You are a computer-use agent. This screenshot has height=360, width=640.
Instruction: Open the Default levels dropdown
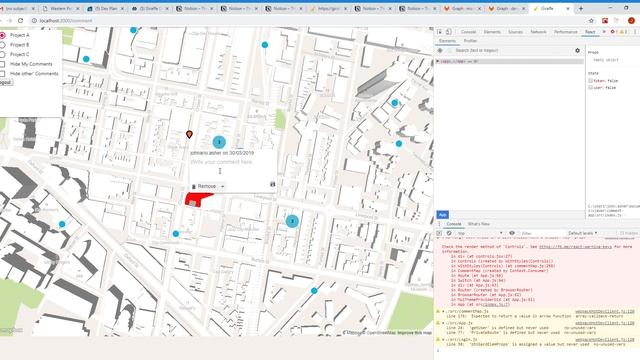coord(582,233)
